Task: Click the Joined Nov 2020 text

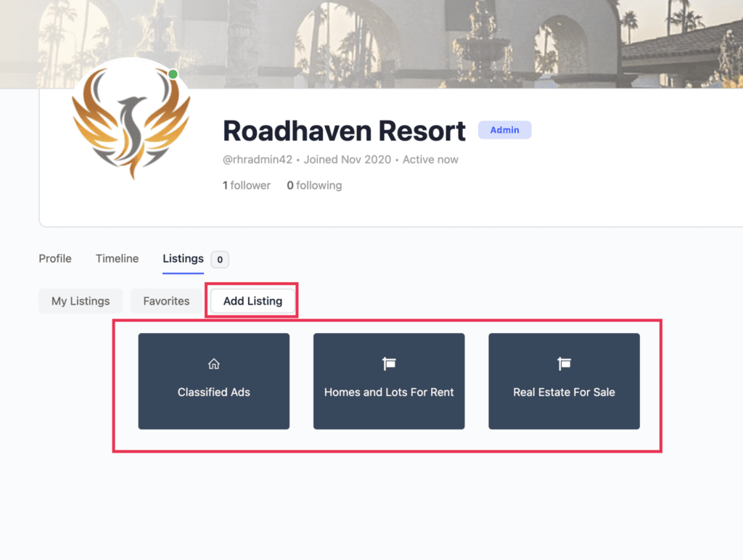Action: [348, 160]
